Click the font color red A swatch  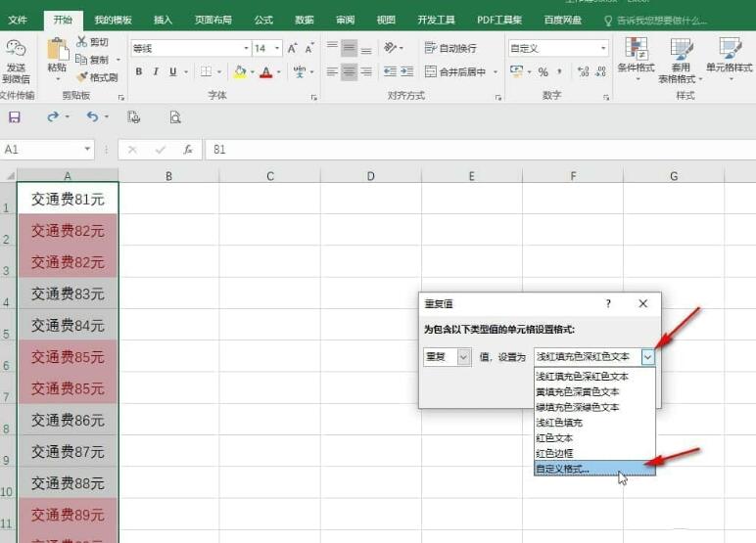(x=265, y=71)
